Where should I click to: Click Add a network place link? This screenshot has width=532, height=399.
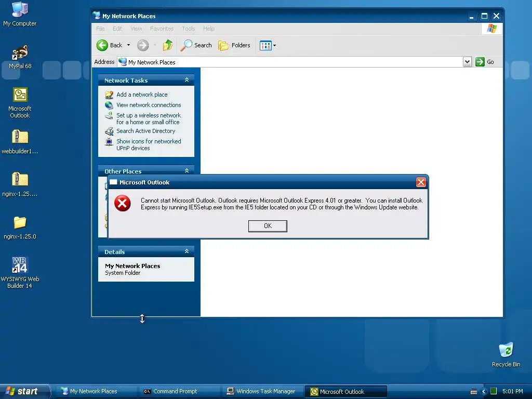point(142,95)
